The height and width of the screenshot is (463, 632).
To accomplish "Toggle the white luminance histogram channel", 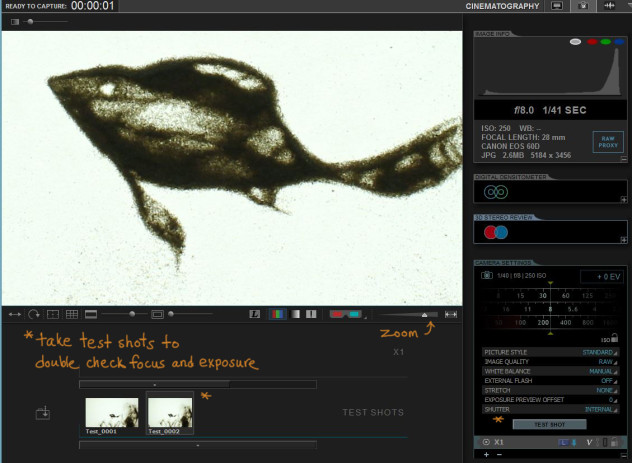I will pyautogui.click(x=575, y=42).
